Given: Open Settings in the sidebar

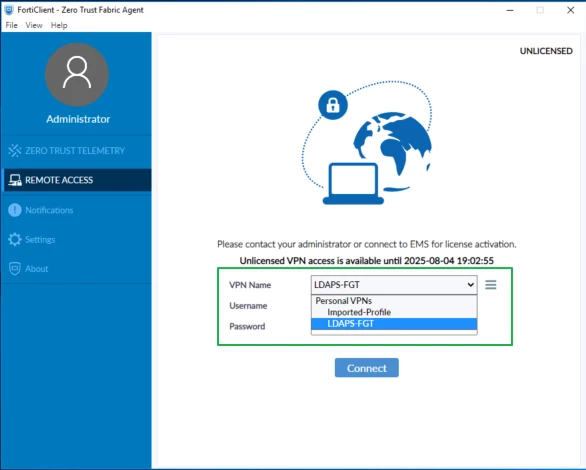Looking at the screenshot, I should click(x=76, y=239).
